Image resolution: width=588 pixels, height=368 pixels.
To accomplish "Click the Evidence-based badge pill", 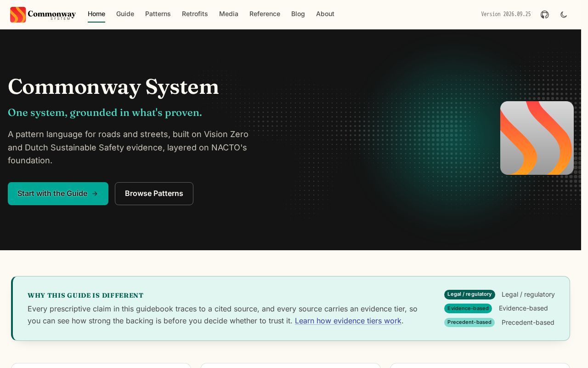I will coord(468,309).
